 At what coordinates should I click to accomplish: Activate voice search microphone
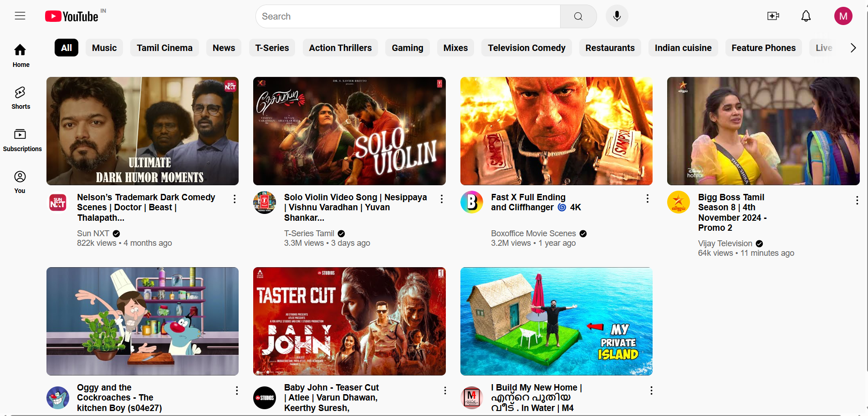coord(617,16)
